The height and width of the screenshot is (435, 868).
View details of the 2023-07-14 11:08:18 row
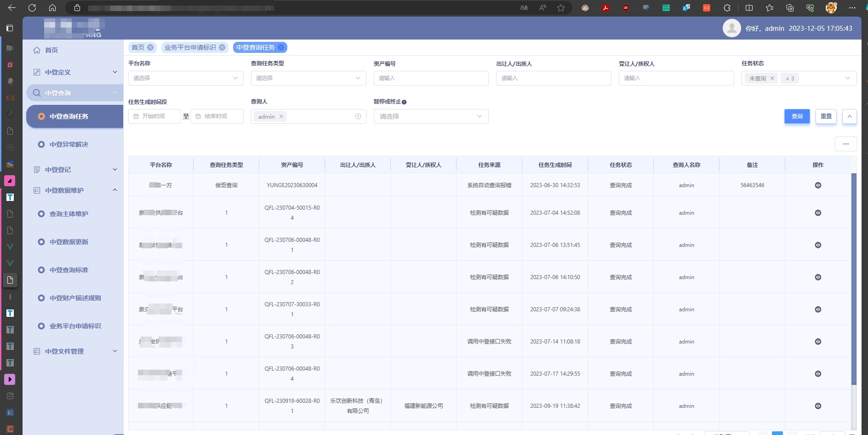(818, 342)
